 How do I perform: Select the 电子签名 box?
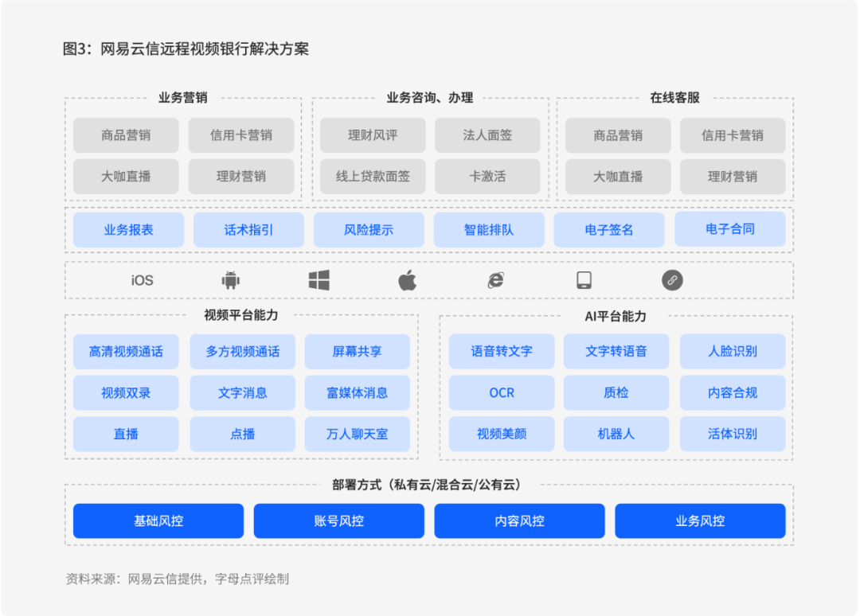[x=609, y=230]
